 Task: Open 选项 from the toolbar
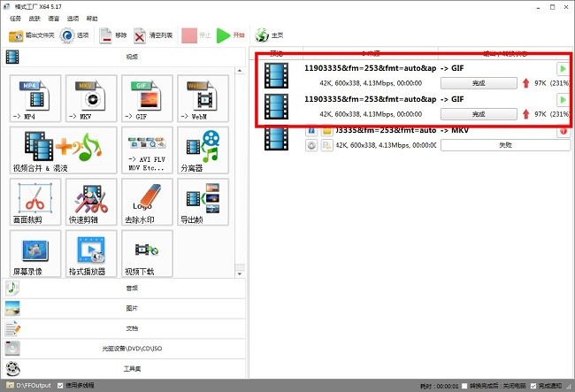(x=74, y=35)
